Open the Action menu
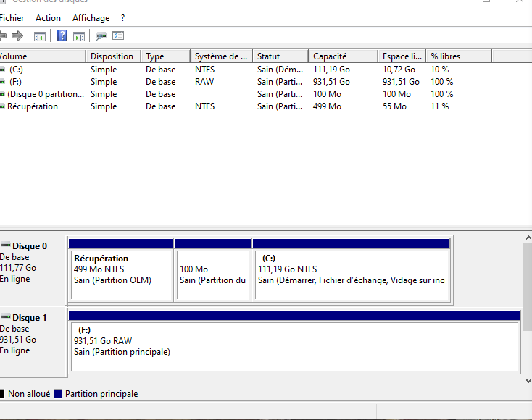Screen dimensions: 532x420 coord(49,17)
